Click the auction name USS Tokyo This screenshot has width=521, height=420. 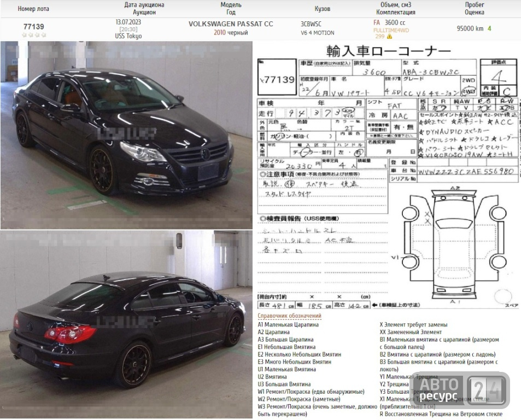click(x=128, y=36)
